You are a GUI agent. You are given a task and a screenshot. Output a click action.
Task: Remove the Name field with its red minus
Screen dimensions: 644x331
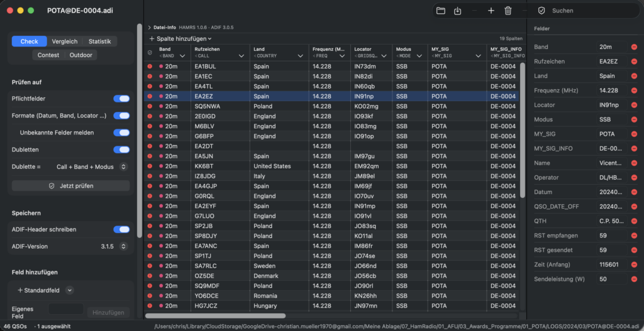pyautogui.click(x=634, y=163)
